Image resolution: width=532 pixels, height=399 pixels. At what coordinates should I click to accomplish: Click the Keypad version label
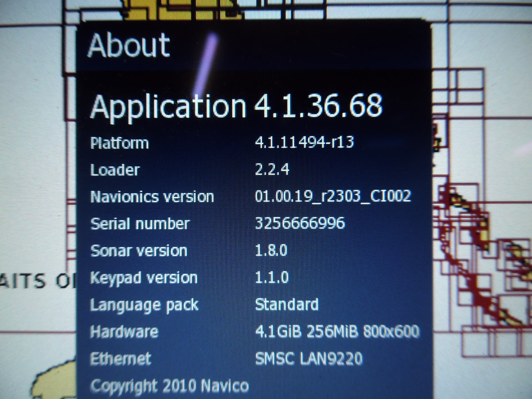click(144, 278)
